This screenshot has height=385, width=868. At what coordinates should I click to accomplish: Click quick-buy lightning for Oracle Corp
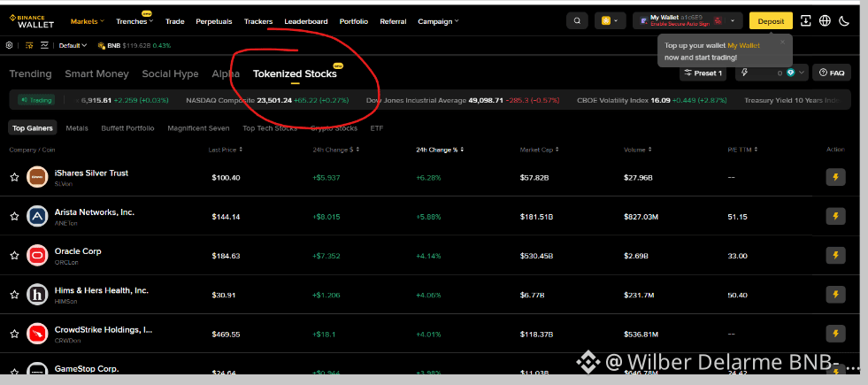835,256
